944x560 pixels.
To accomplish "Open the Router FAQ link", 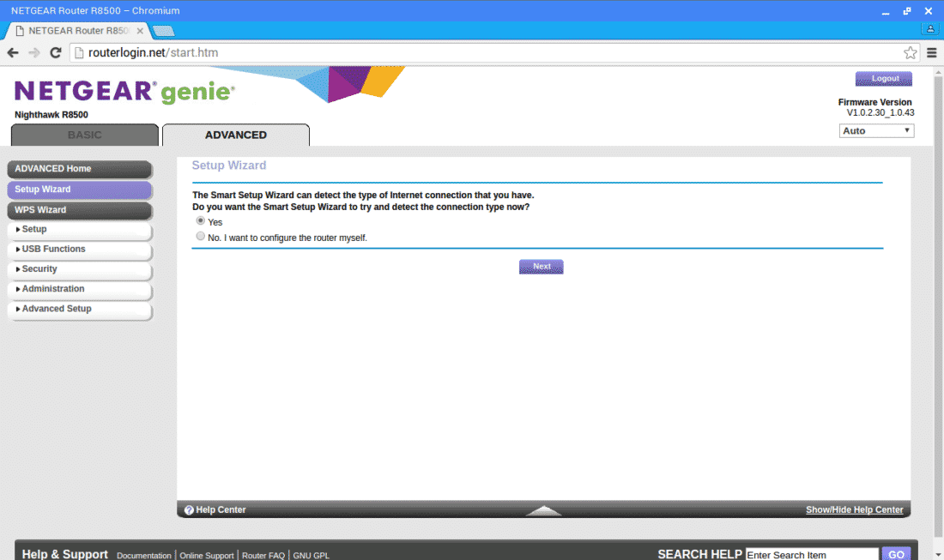I will click(x=263, y=555).
